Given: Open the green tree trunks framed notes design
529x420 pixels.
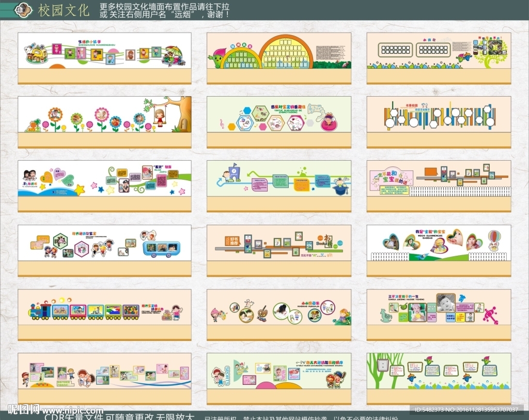Looking at the screenshot, I should point(439,379).
